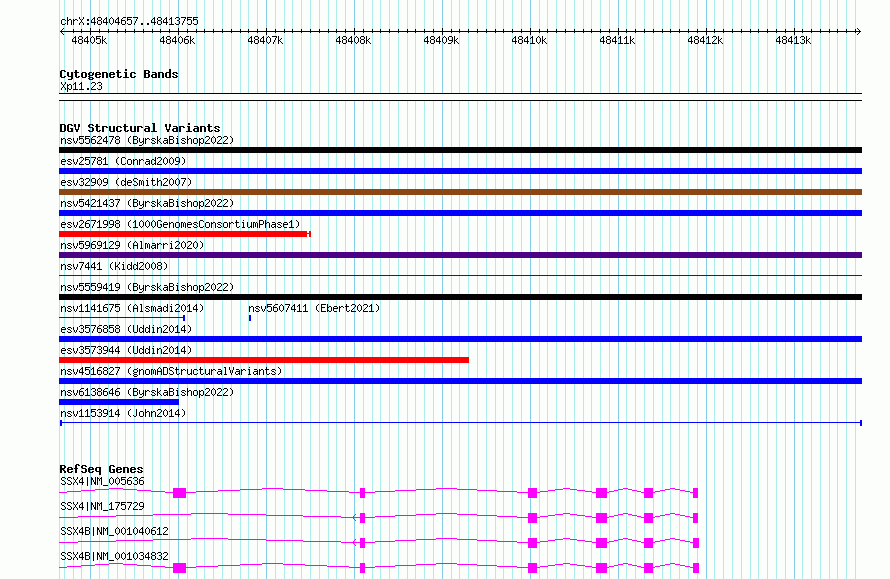The image size is (890, 579).
Task: Open the nsv5969129 (Almarri2020) variant label
Action: click(x=132, y=245)
